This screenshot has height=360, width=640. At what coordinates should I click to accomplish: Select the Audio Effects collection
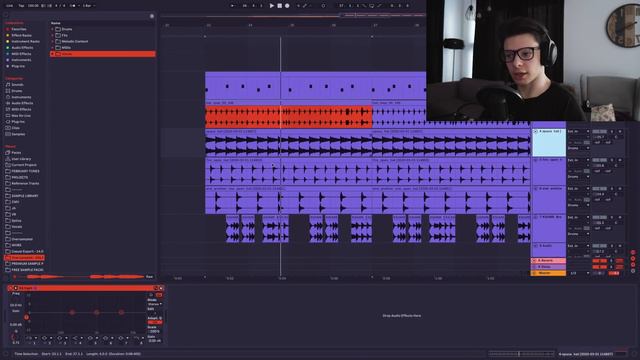pos(22,48)
